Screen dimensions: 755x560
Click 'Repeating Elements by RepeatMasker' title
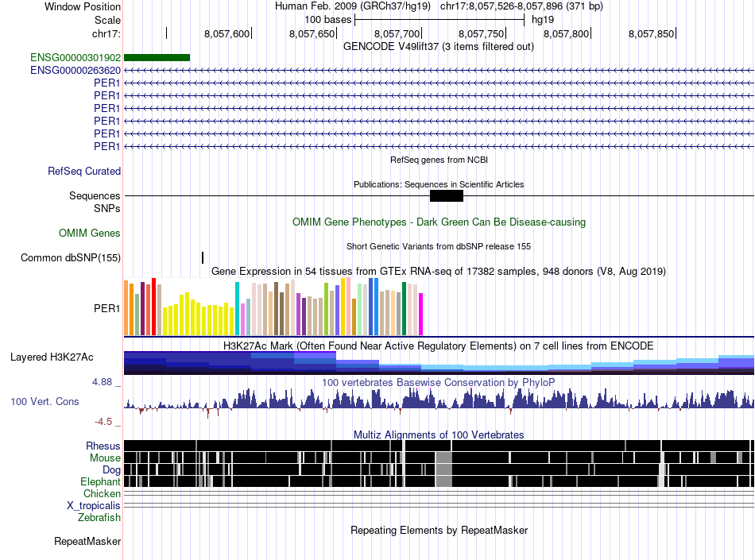[x=439, y=530]
